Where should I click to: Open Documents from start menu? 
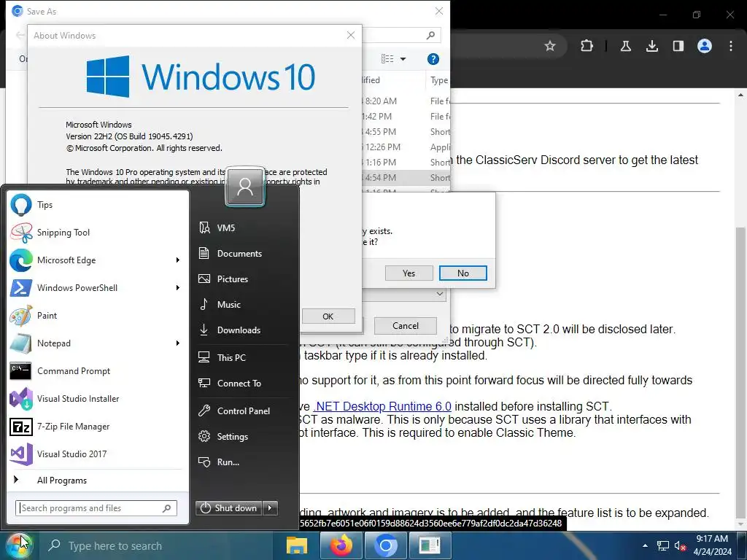click(243, 253)
